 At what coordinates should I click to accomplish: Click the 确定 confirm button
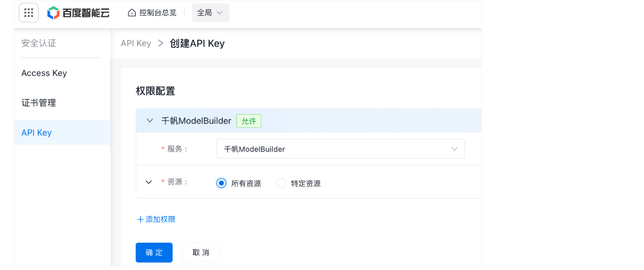coord(154,253)
